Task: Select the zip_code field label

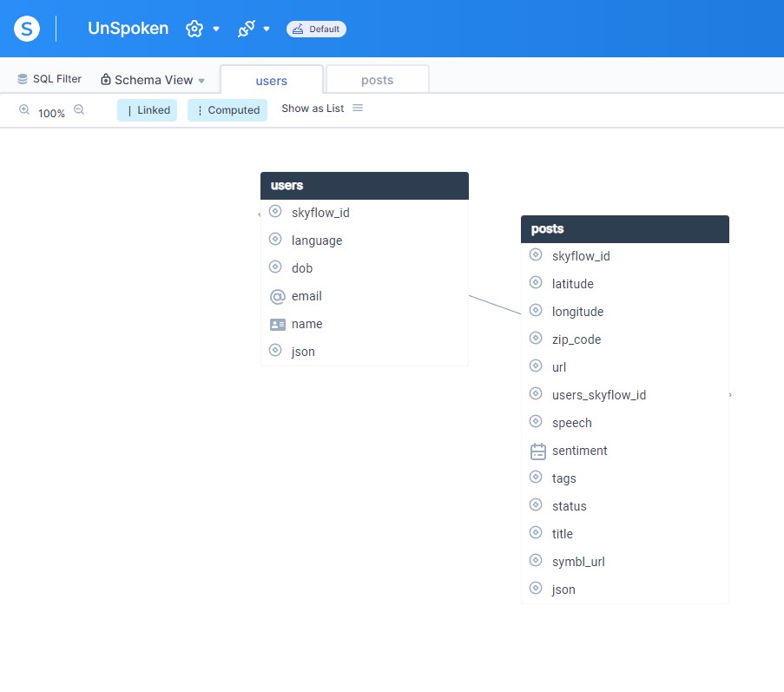Action: 576,340
